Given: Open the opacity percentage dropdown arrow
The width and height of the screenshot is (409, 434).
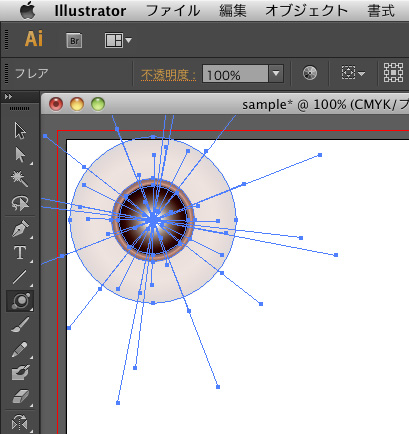Looking at the screenshot, I should pyautogui.click(x=276, y=74).
